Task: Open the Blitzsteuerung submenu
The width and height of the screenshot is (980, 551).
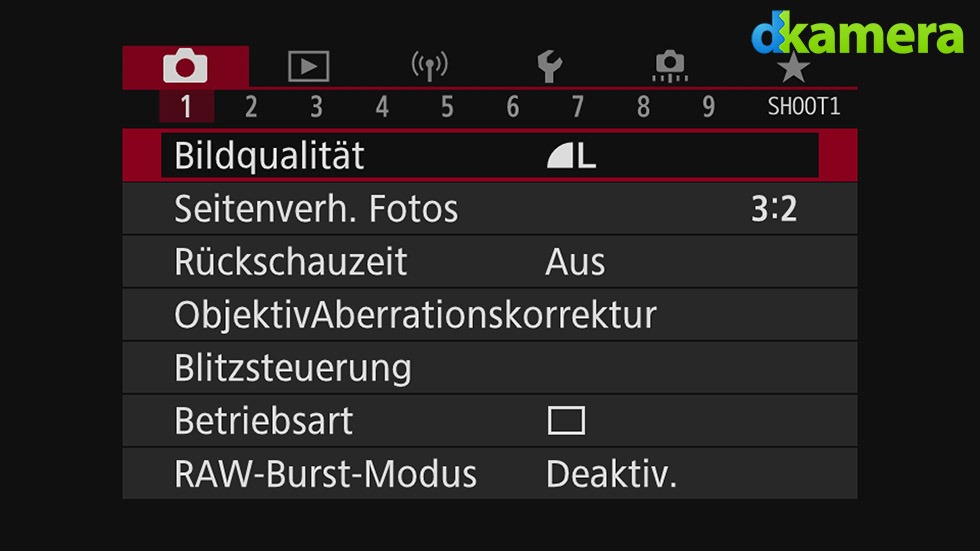Action: click(490, 368)
